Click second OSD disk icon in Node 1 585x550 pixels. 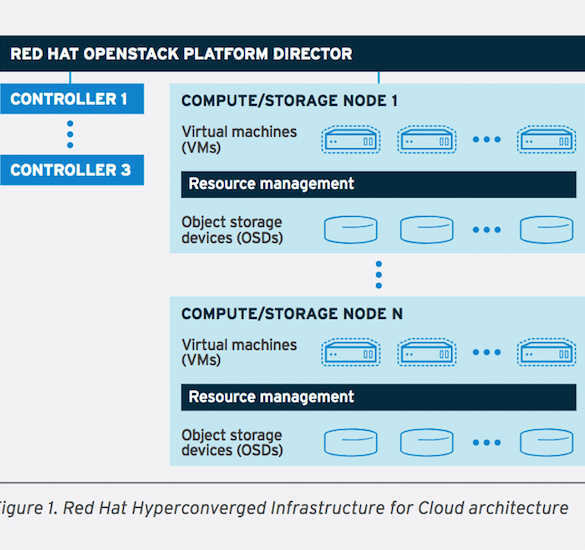point(427,230)
